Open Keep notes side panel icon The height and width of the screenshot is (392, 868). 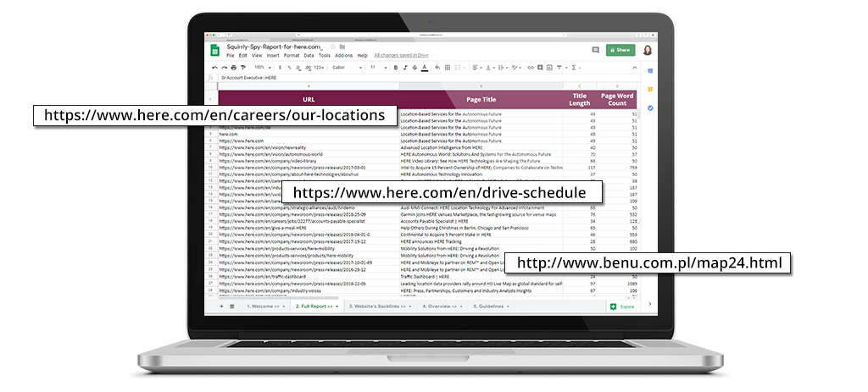tap(650, 90)
